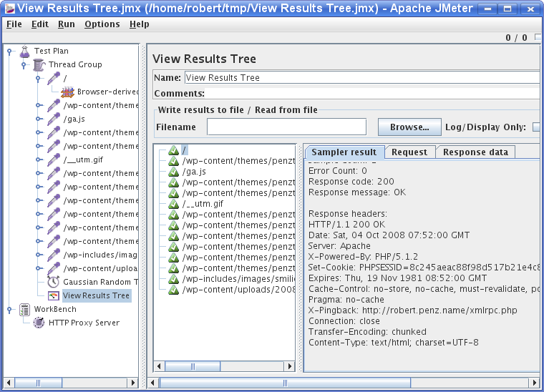Open the Run menu
544x392 pixels.
[x=67, y=24]
